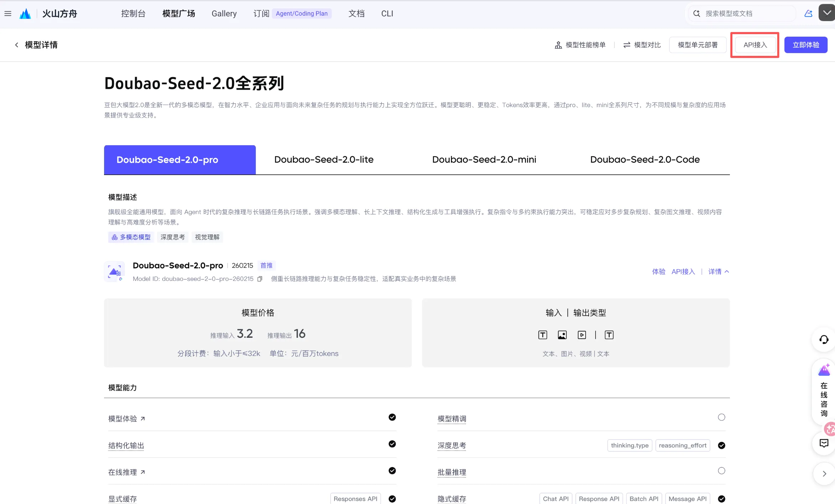Click the 模型性能榜单 leaderboard icon
This screenshot has height=504, width=835.
pos(558,45)
